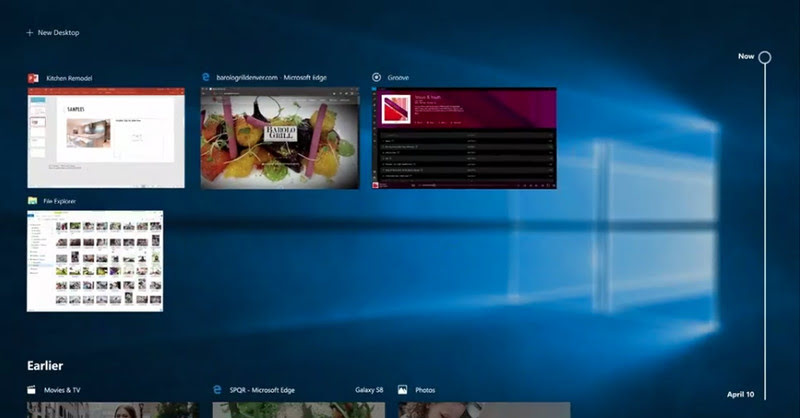Click the timeline slider handle at Now
The height and width of the screenshot is (418, 800).
point(765,57)
